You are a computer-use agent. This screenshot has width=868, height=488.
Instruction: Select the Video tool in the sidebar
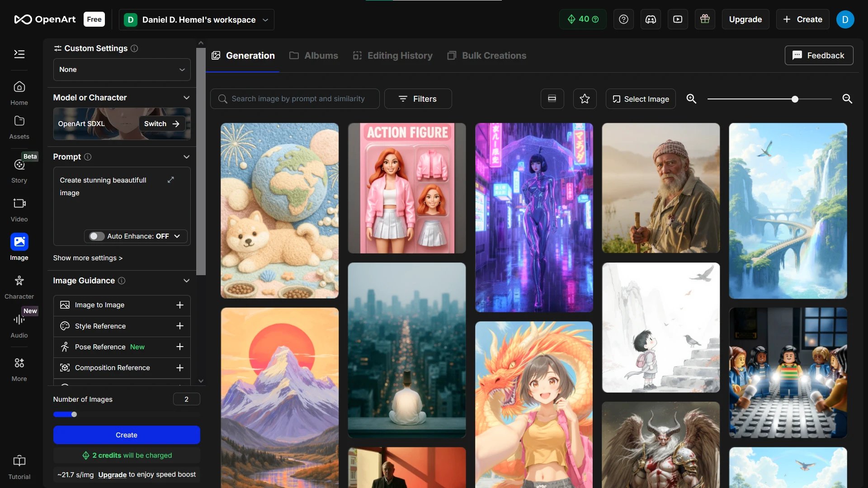pos(19,209)
